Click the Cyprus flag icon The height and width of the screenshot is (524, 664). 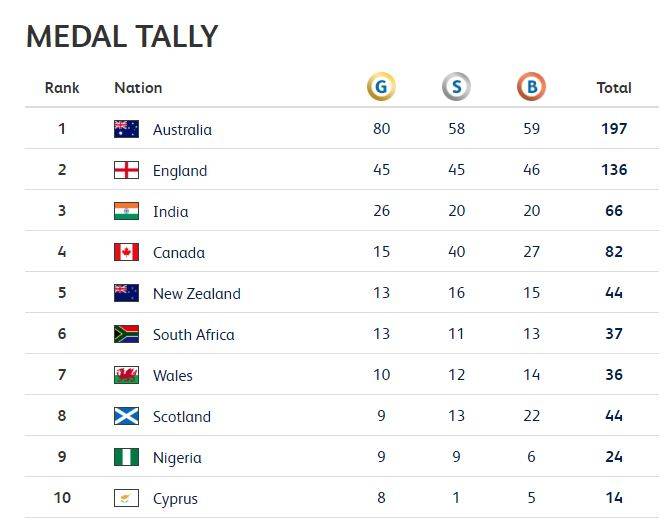(126, 498)
